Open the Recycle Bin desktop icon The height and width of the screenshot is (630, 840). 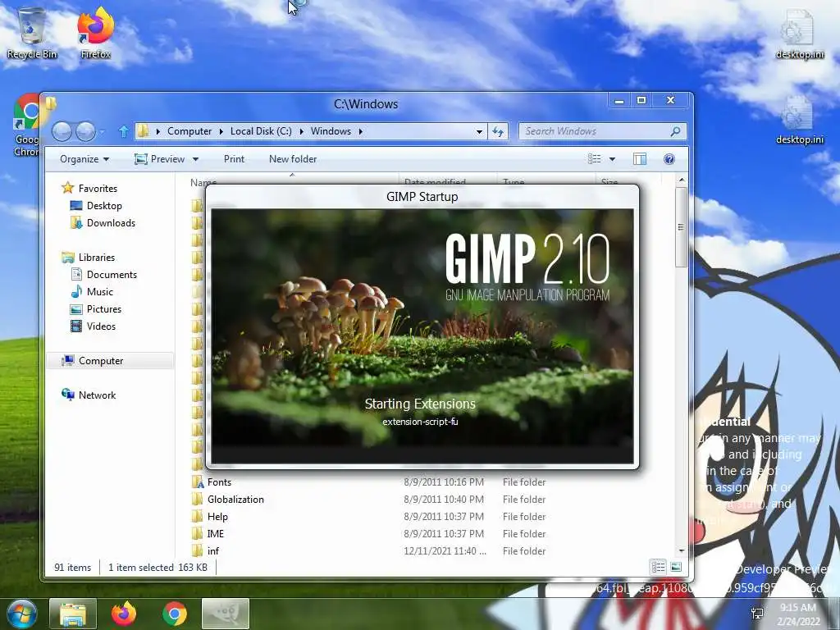tap(31, 32)
